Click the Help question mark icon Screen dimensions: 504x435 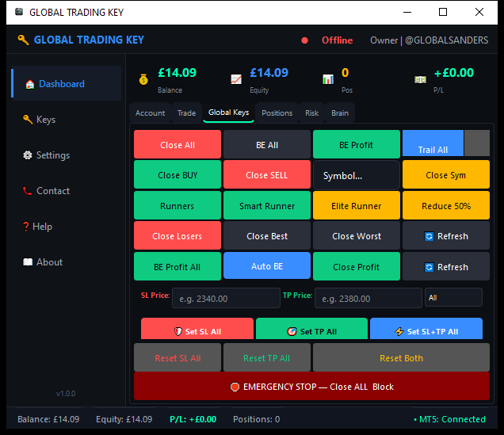coord(25,227)
